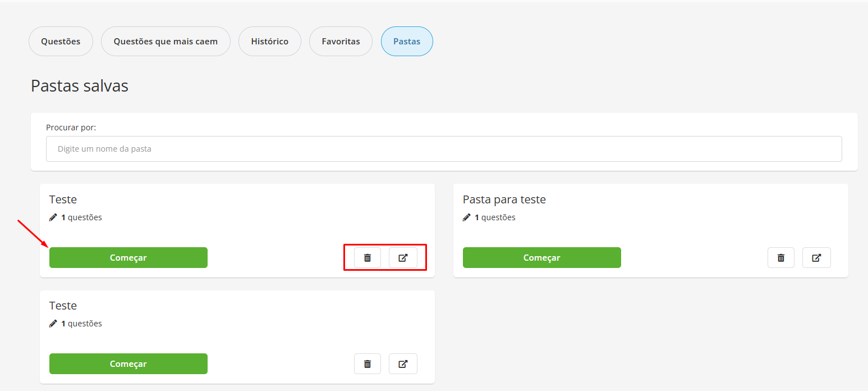
Task: Delete the Pasta para teste folder
Action: coord(780,258)
